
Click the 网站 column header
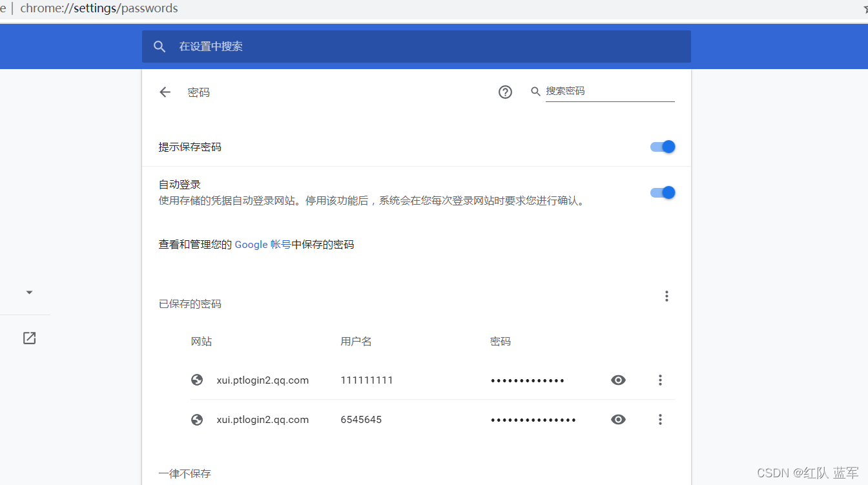pyautogui.click(x=201, y=341)
